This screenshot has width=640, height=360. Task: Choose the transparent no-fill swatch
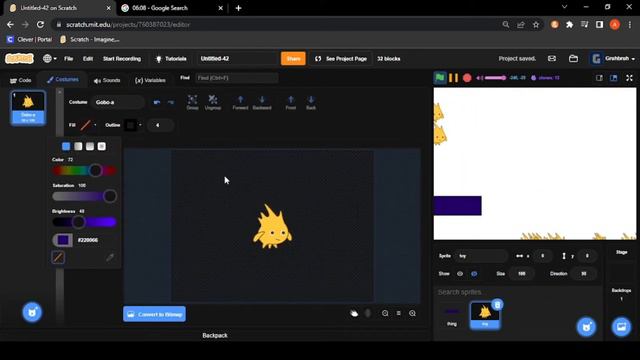click(58, 257)
